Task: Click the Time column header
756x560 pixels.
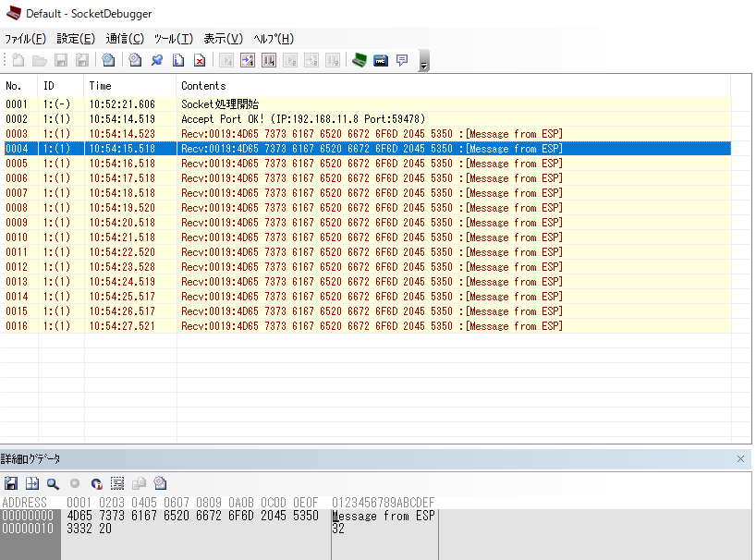Action: click(x=100, y=86)
